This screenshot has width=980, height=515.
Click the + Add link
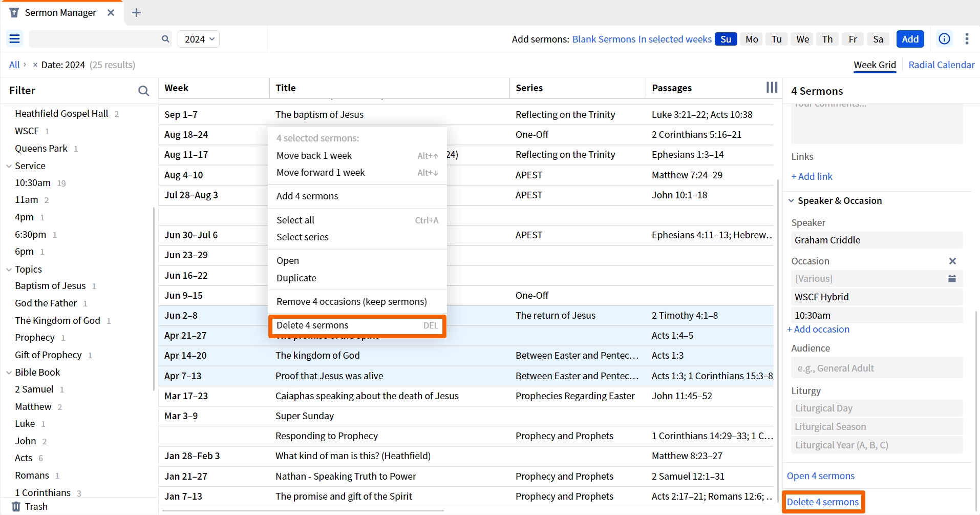(812, 177)
